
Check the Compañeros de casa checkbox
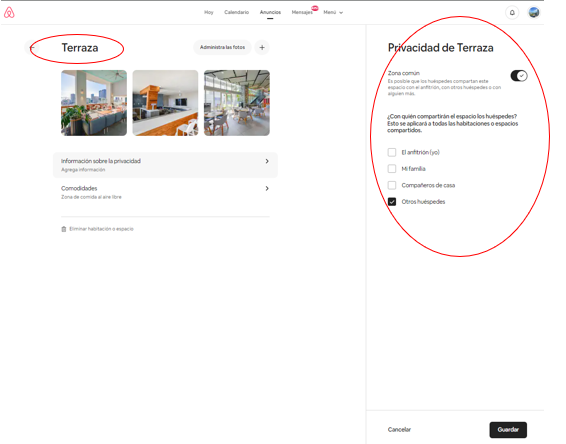[392, 185]
